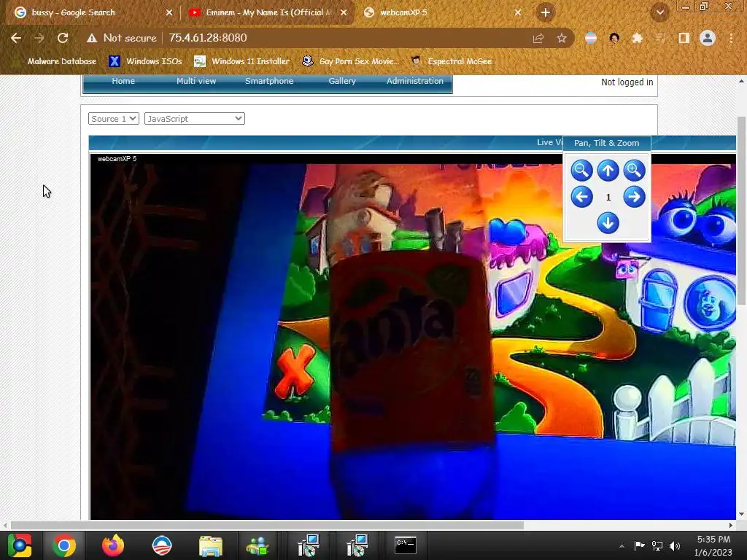Screen dimensions: 747x560
Task: Open the Start button in taskbar
Action: click(19, 545)
